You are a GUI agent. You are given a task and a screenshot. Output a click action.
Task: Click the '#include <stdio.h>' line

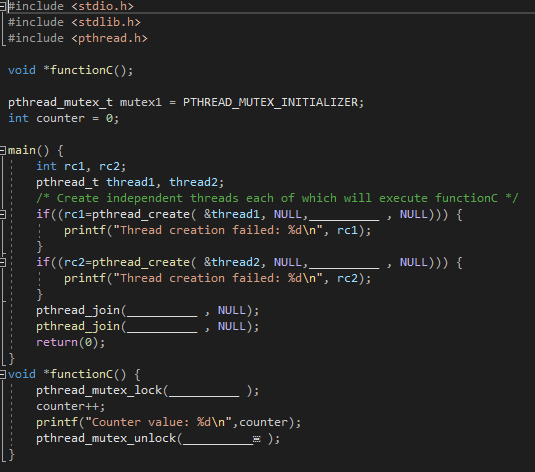click(71, 6)
